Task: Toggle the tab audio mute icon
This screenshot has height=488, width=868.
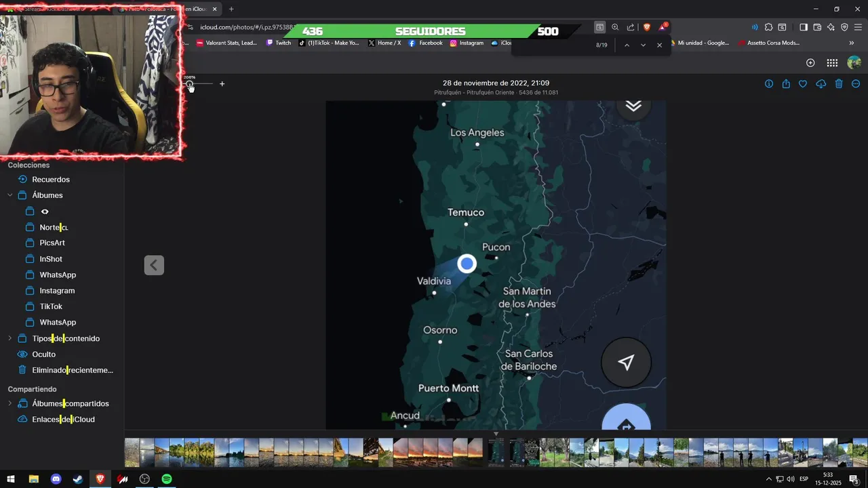Action: tap(755, 27)
